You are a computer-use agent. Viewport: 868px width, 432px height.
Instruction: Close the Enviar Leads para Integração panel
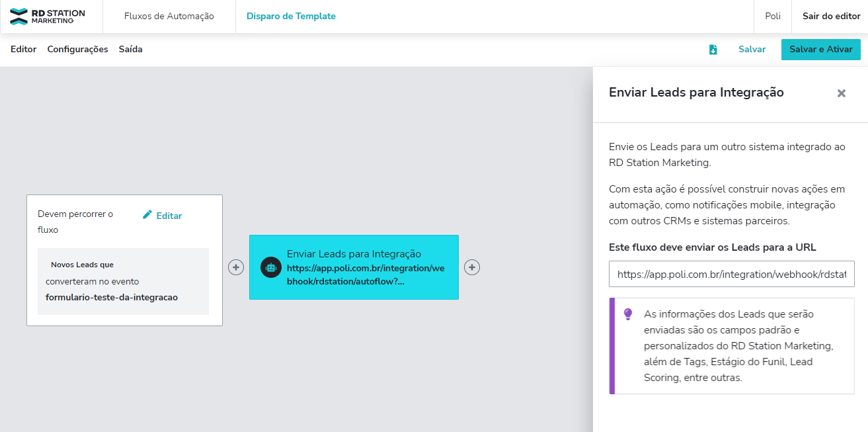click(x=841, y=93)
